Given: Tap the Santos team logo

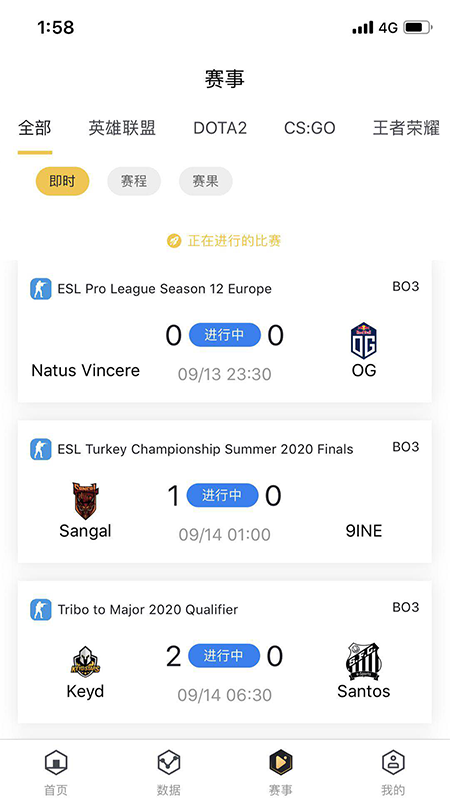Looking at the screenshot, I should point(364,661).
